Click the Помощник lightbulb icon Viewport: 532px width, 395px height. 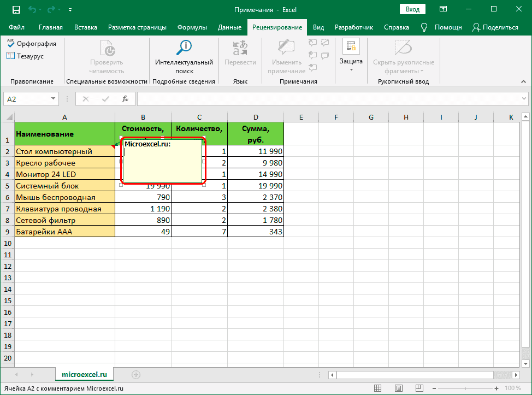pos(424,27)
